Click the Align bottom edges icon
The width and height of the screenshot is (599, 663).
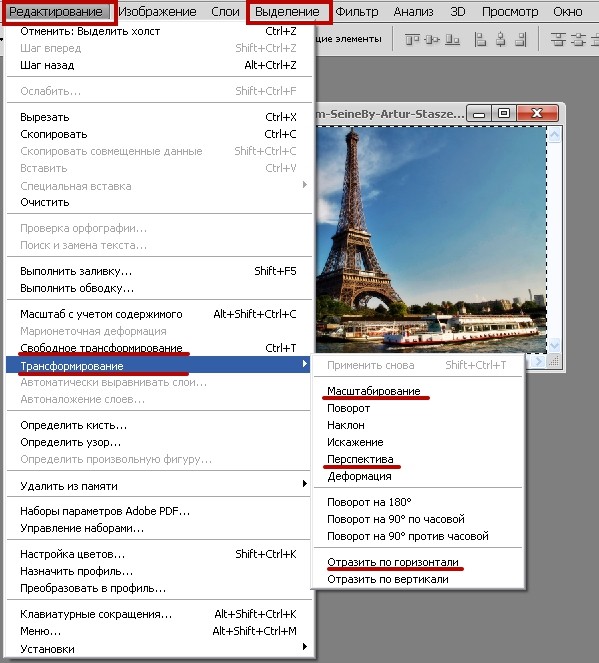[452, 40]
